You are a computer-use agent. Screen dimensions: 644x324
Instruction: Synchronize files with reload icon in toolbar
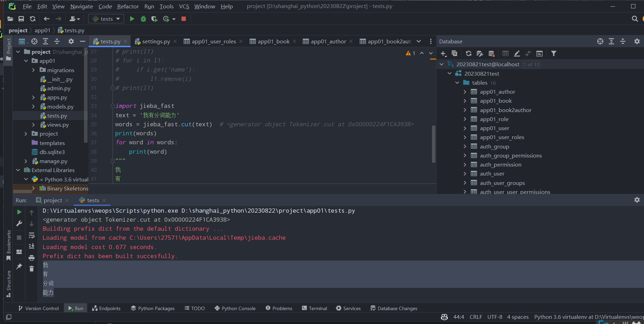(x=33, y=19)
